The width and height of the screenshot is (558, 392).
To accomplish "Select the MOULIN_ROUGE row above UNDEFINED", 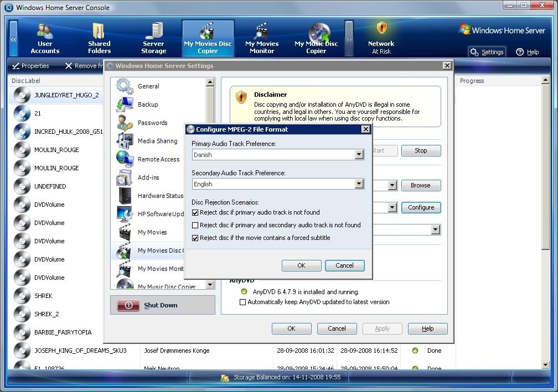I will [x=56, y=168].
